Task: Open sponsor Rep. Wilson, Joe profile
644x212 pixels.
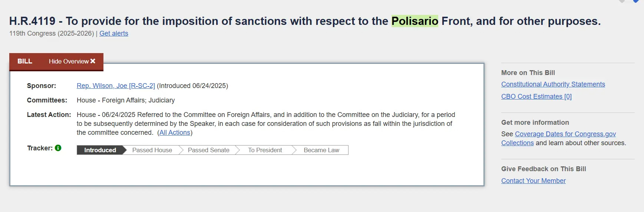Action: tap(116, 86)
